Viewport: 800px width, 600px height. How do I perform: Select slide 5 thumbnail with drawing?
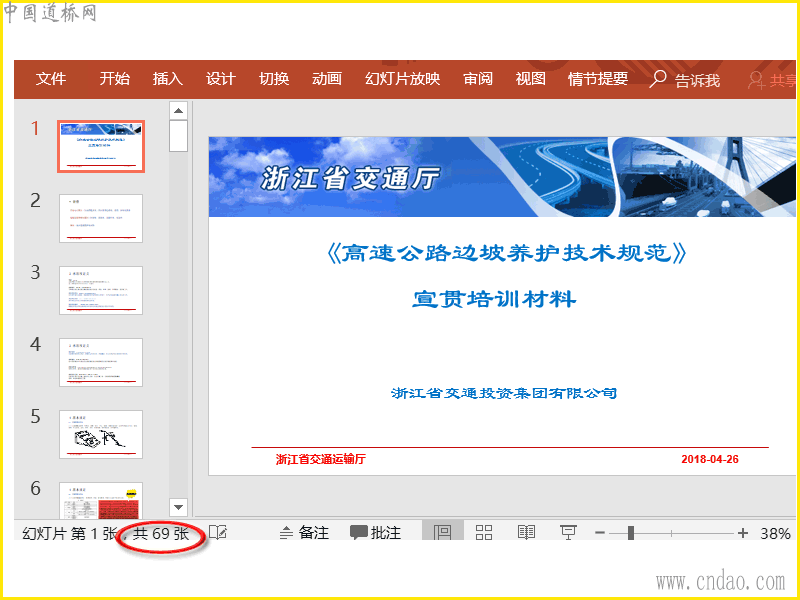[101, 434]
